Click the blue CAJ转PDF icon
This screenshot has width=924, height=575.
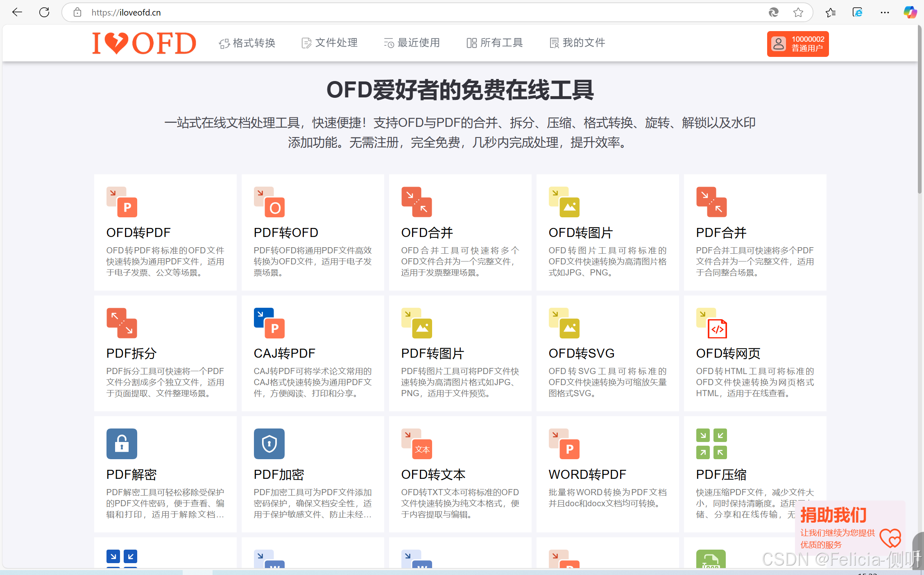tap(269, 323)
